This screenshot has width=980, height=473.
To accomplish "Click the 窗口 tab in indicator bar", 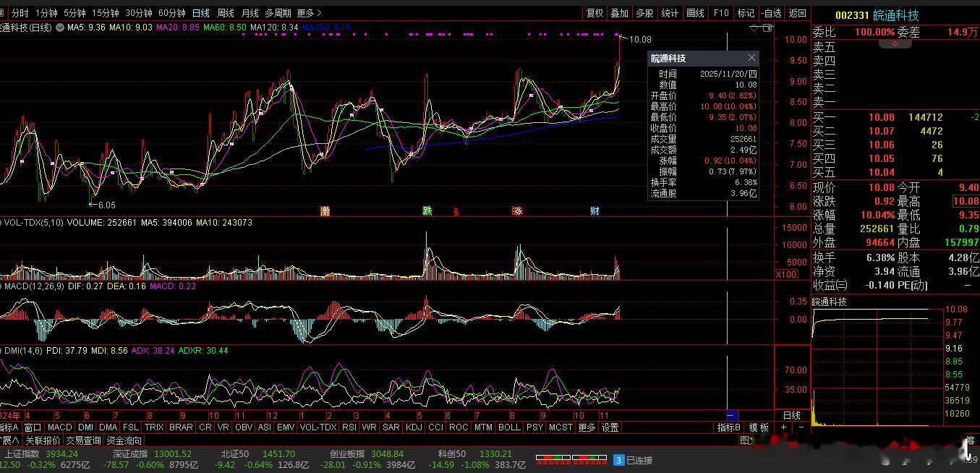I will point(33,427).
